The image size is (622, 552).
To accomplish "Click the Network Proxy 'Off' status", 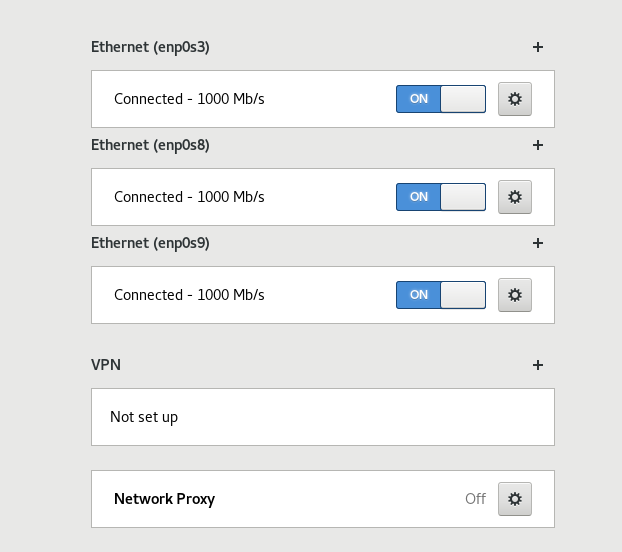I will pyautogui.click(x=475, y=499).
